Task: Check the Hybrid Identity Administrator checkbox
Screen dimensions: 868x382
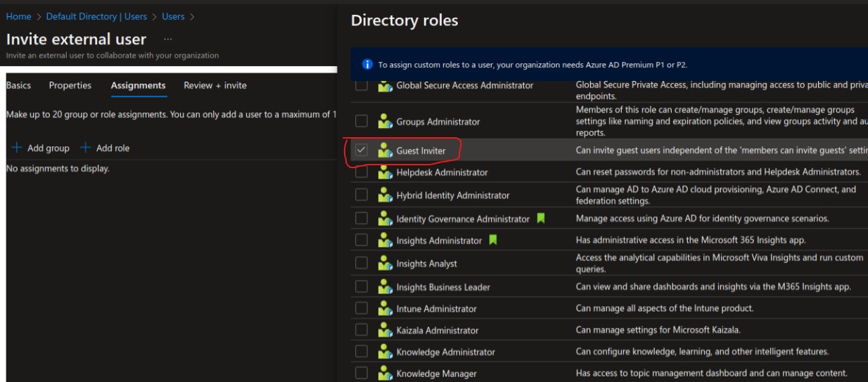Action: tap(362, 196)
